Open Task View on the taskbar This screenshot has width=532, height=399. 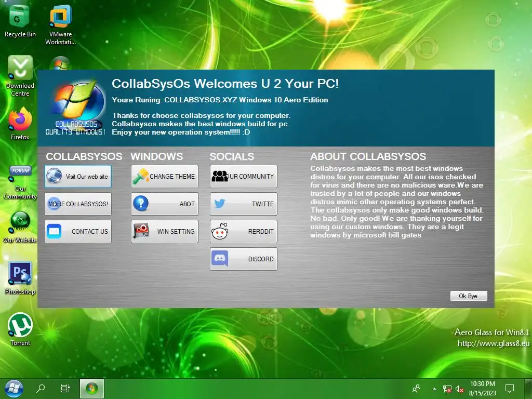(65, 389)
